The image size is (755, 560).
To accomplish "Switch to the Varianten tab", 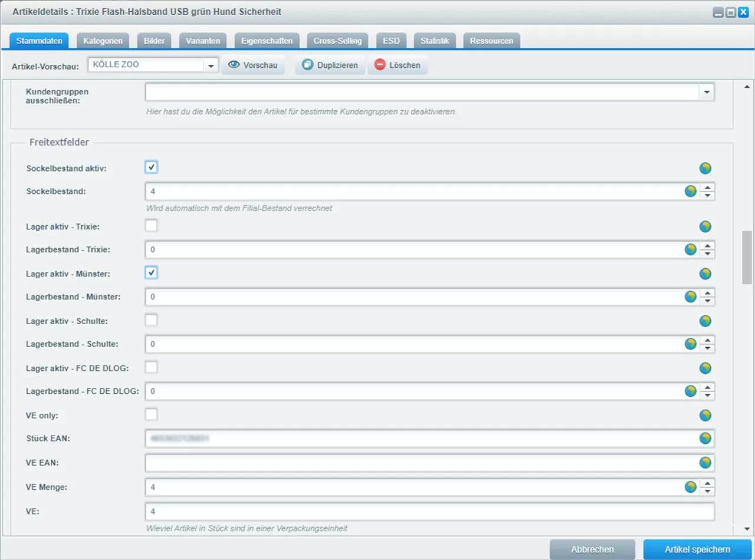I will coord(203,41).
